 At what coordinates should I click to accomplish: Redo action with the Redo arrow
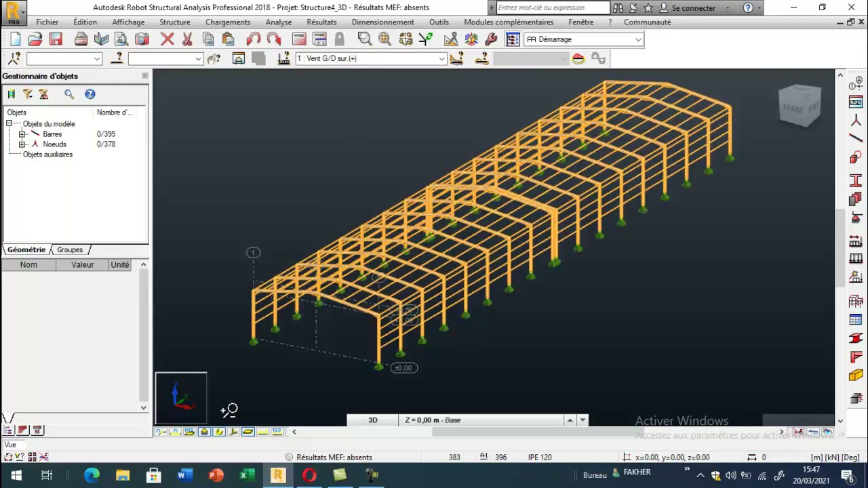pos(273,39)
